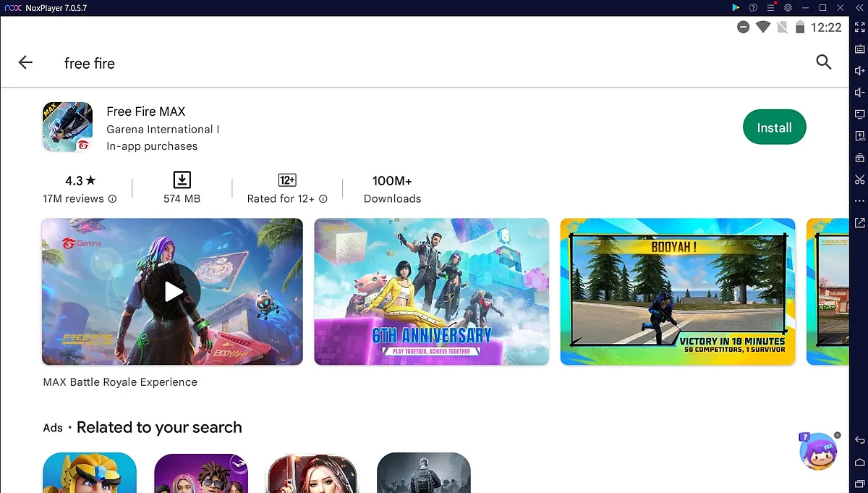
Task: Click the battery status icon
Action: click(x=800, y=28)
